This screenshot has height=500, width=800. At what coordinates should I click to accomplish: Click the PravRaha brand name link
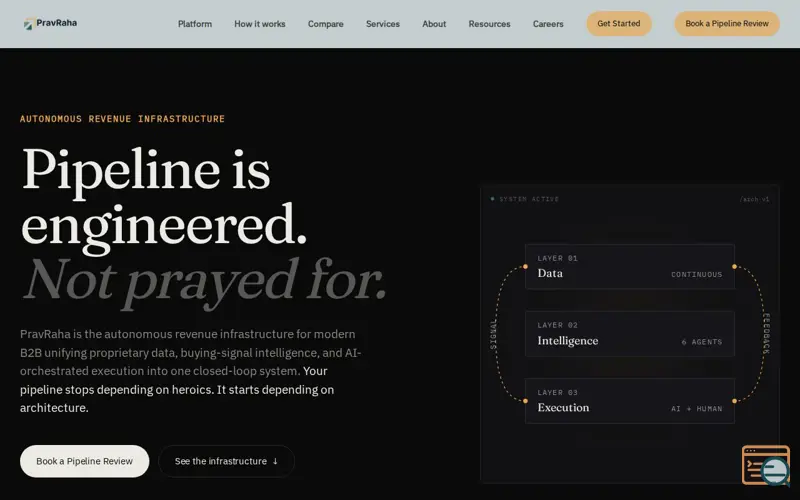pos(57,23)
